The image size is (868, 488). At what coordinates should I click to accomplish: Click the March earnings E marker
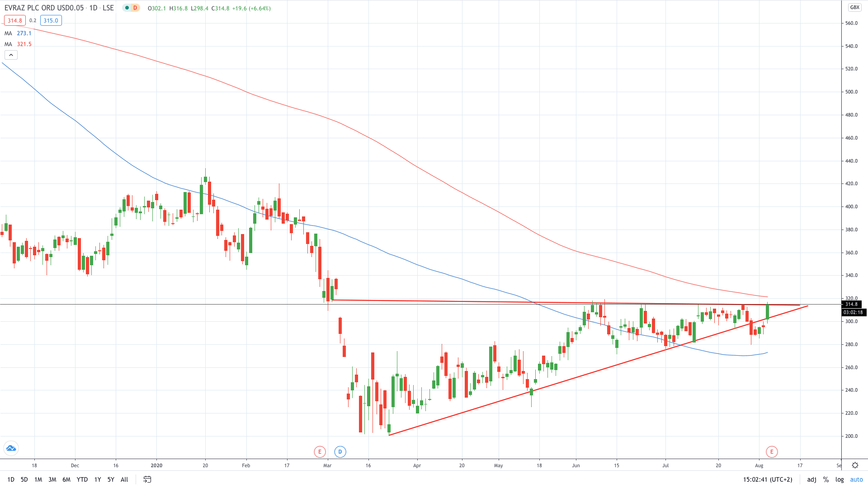click(x=320, y=451)
